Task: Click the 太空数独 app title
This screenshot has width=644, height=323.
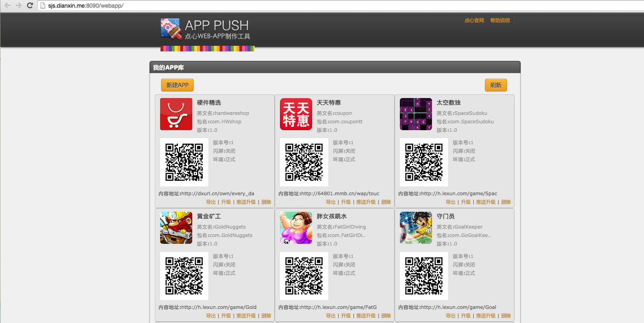Action: (x=449, y=103)
